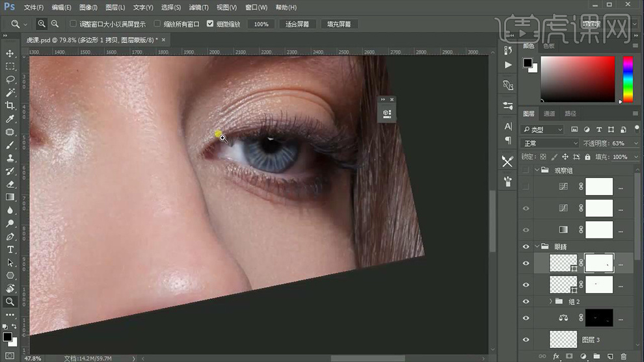
Task: Click the zoom out magnifier in options bar
Action: pyautogui.click(x=55, y=24)
